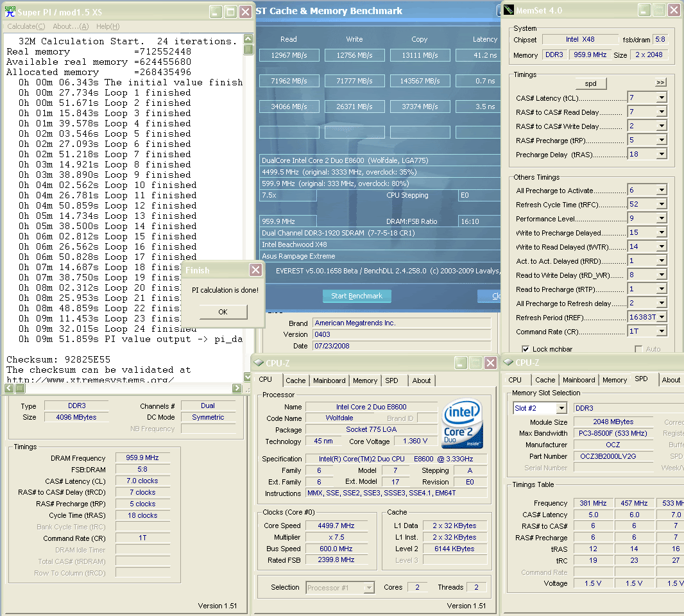The image size is (684, 616).
Task: Minimize the MemSet 4.0 window
Action: coord(644,10)
